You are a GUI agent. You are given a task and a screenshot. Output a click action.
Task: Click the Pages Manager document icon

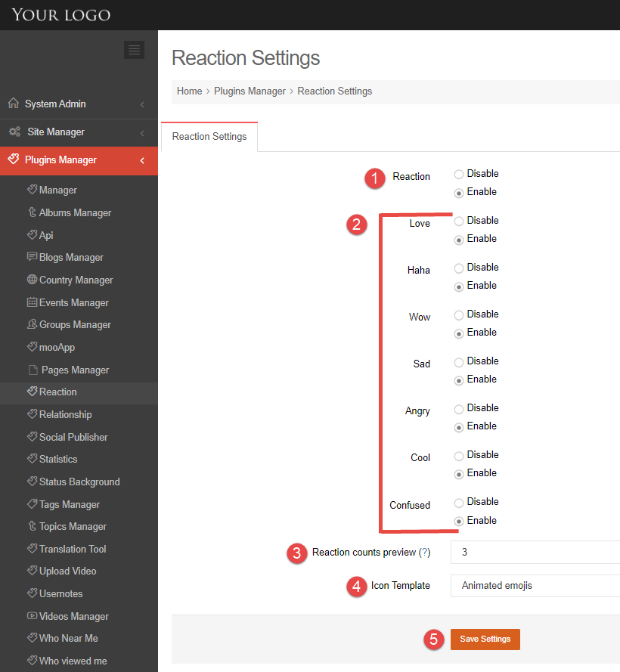click(x=33, y=370)
